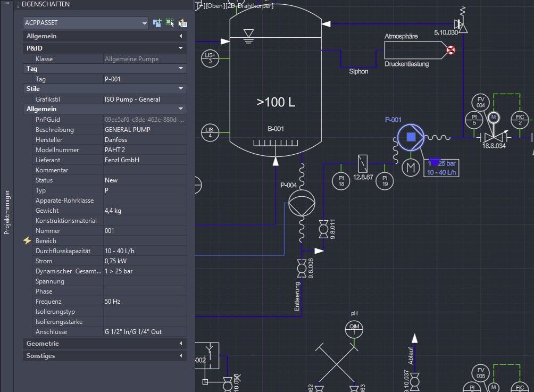534x392 pixels.
Task: Click the Toggle PICKADD icon in Eigenschaften
Action: point(157,23)
